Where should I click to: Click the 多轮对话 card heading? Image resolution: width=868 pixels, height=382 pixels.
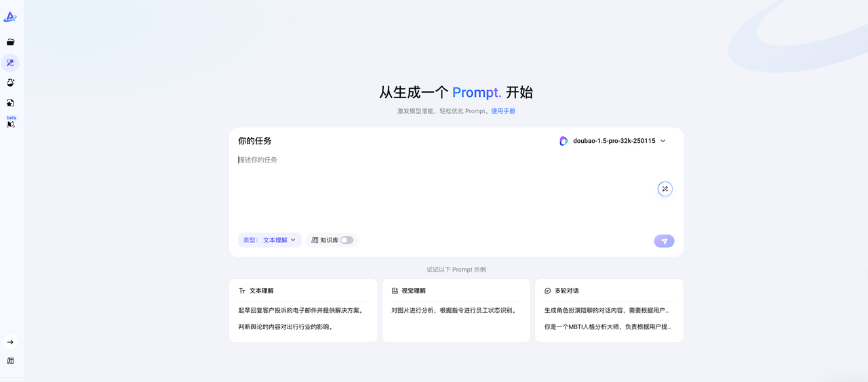click(x=567, y=291)
